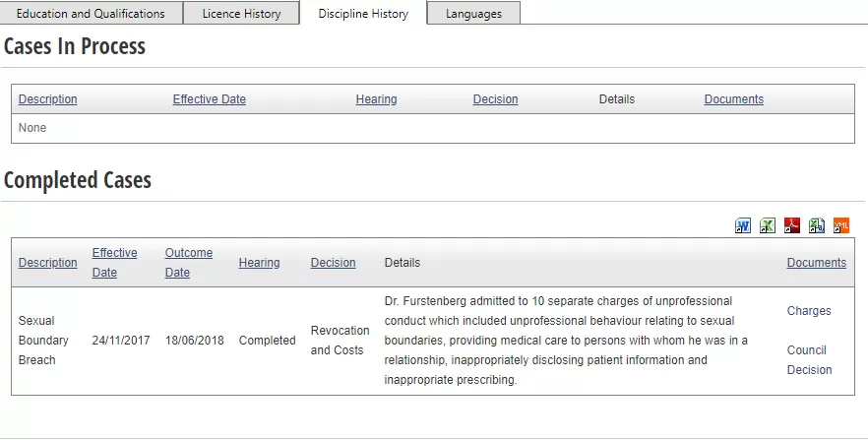Sort completed cases by Effective Date

click(x=114, y=263)
